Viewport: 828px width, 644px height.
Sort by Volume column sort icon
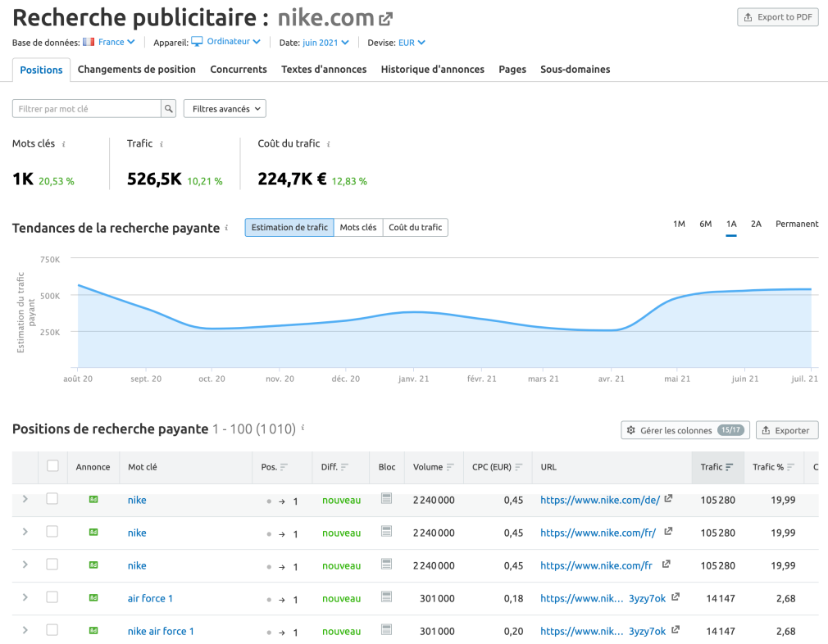[x=450, y=467]
